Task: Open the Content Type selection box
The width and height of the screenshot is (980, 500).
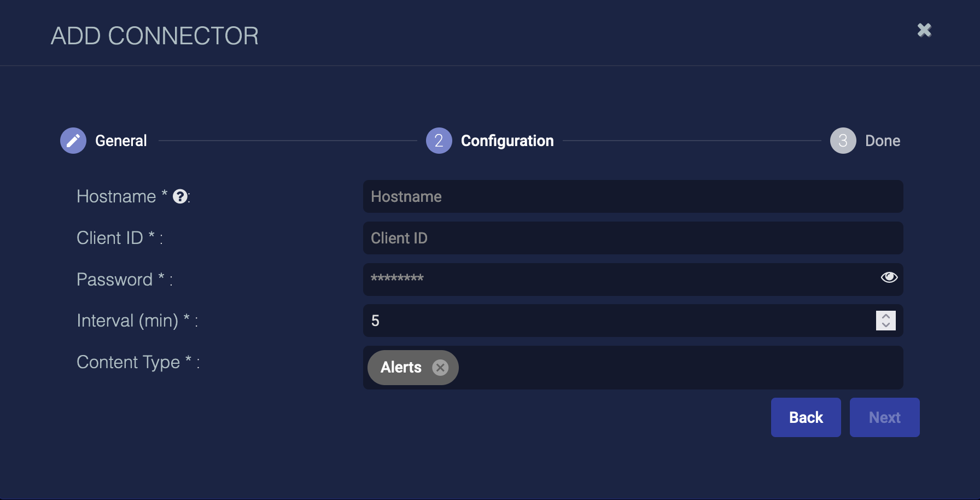Action: click(x=678, y=368)
